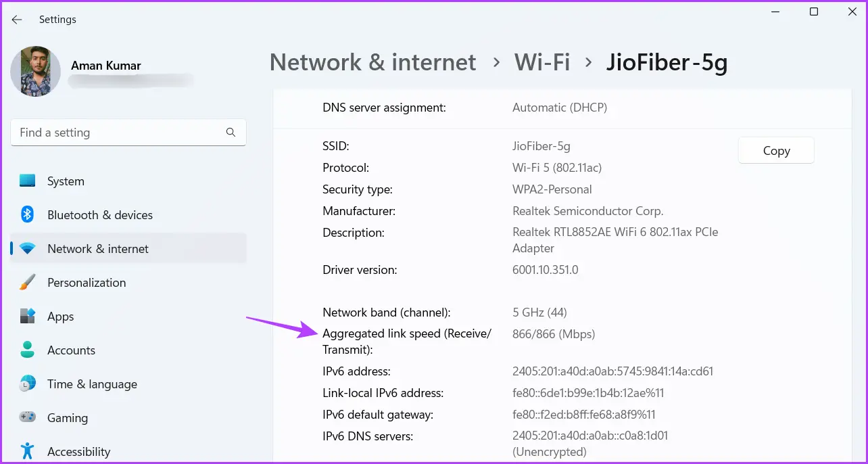Click the System monitor icon
868x464 pixels.
27,181
